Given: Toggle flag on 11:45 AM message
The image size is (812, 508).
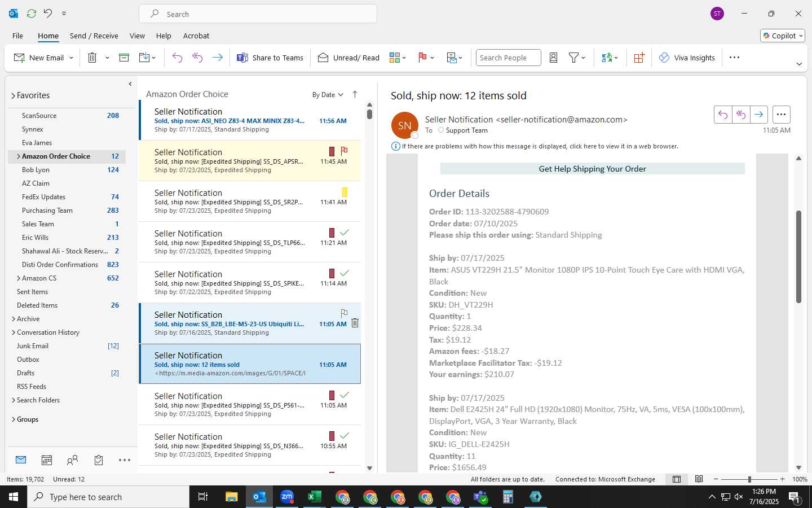Looking at the screenshot, I should pyautogui.click(x=344, y=151).
